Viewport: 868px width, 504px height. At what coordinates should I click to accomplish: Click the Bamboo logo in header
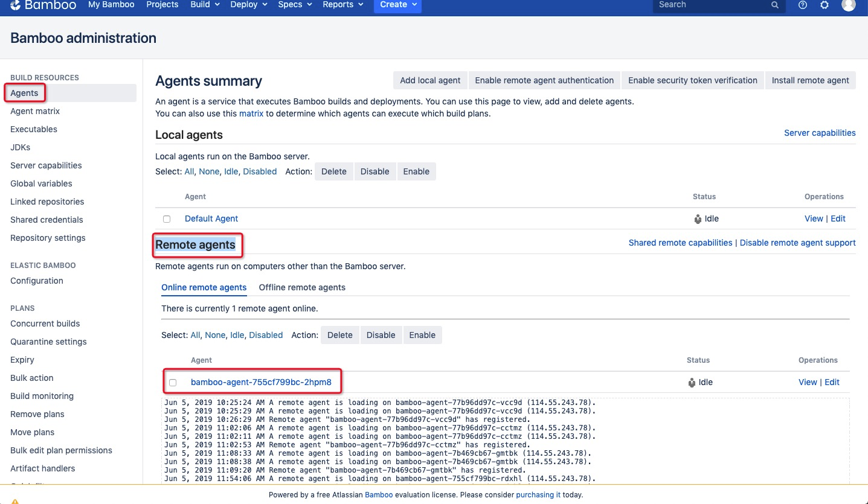(43, 5)
